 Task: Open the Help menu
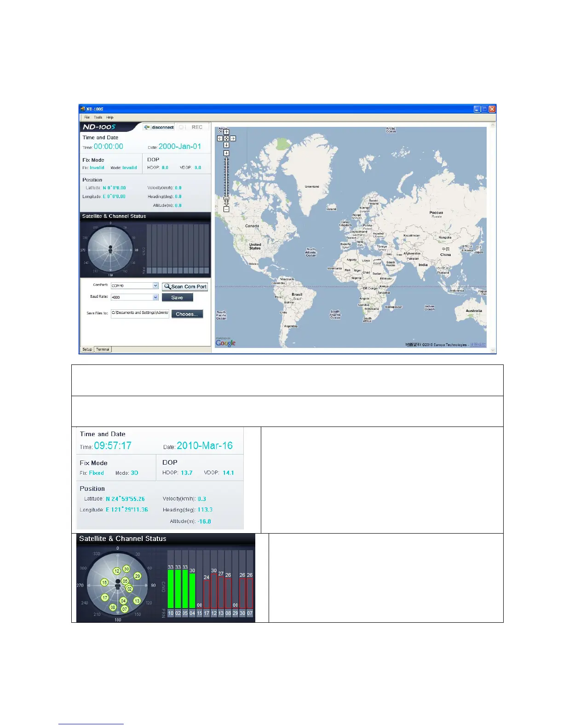click(x=109, y=117)
